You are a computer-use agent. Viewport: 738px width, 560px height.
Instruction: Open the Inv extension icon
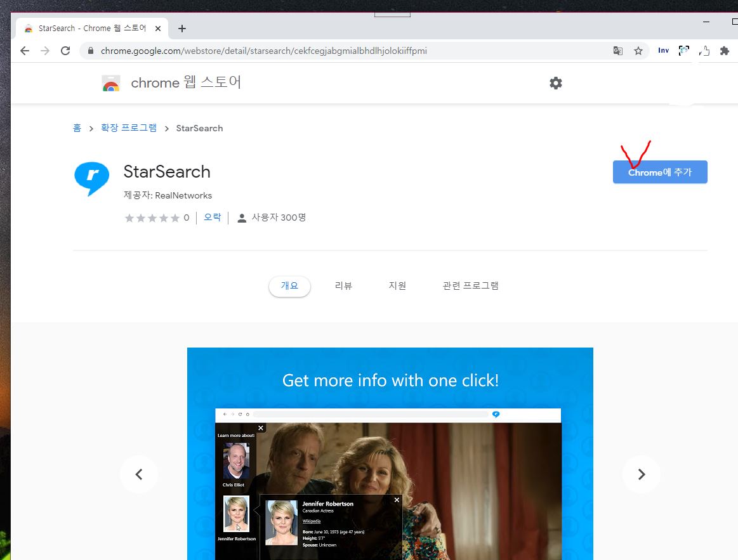click(664, 50)
